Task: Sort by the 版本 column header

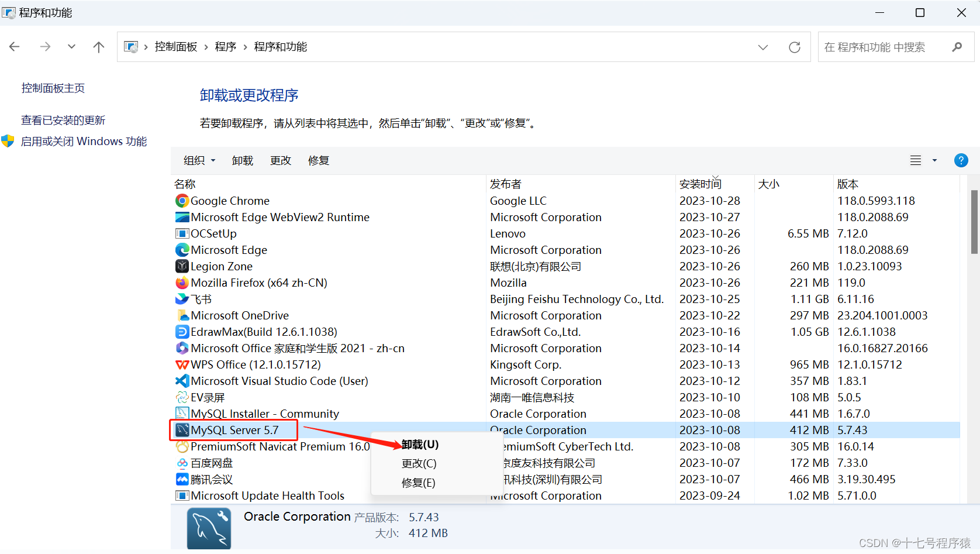Action: (x=897, y=184)
